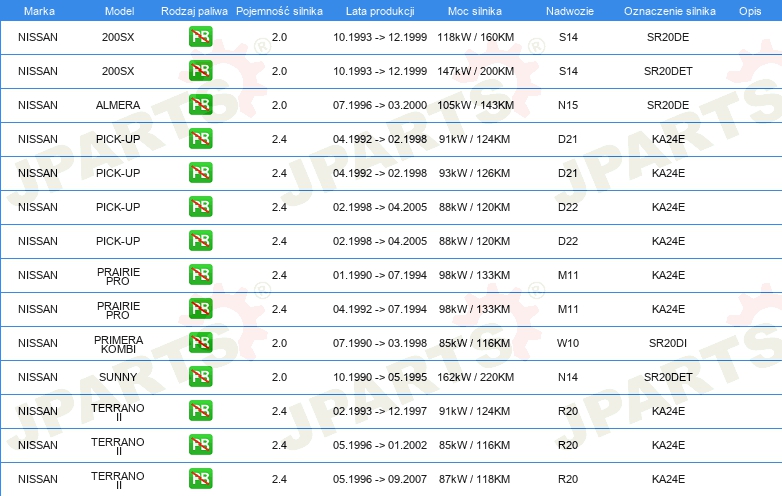Image resolution: width=782 pixels, height=496 pixels.
Task: Click the fuel icon for the 93kW PICK-UP row
Action: [200, 173]
